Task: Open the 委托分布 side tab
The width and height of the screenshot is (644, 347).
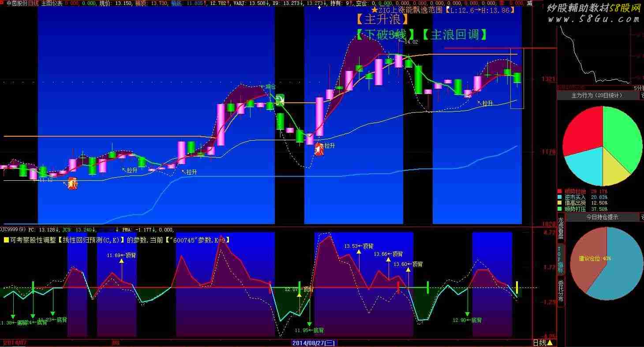Action: tap(561, 291)
